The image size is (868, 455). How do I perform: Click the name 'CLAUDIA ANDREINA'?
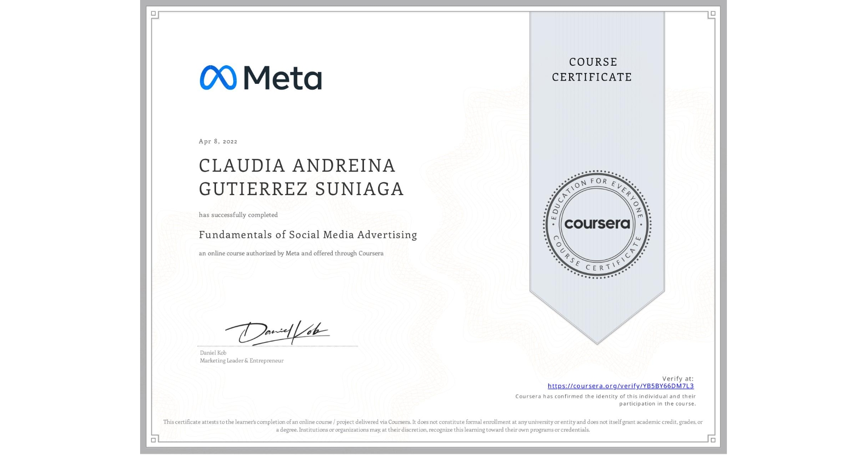(x=297, y=166)
